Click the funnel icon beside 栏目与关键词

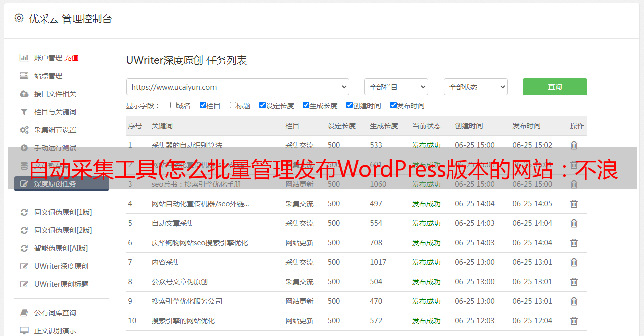click(24, 112)
